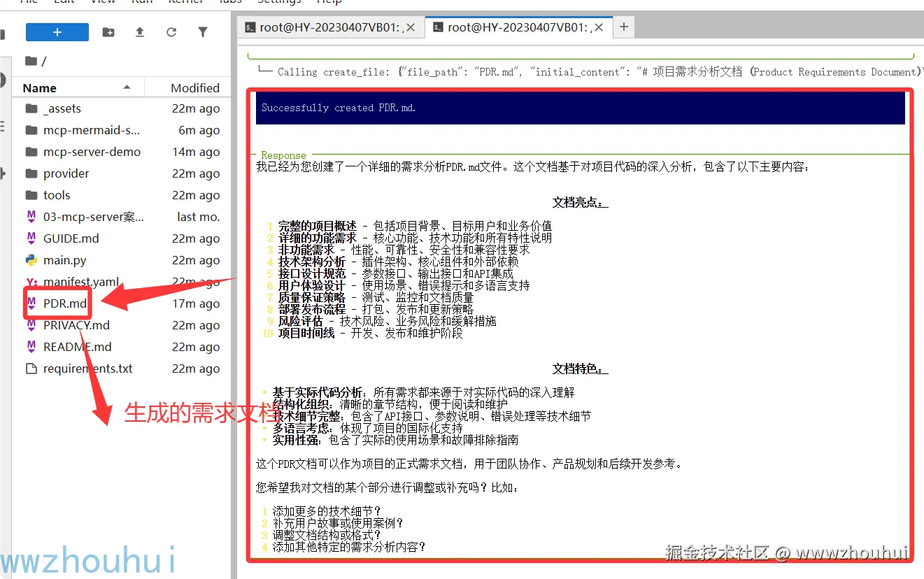The image size is (924, 579).
Task: Click the markdown icon beside GUIDE.md
Action: tap(31, 238)
